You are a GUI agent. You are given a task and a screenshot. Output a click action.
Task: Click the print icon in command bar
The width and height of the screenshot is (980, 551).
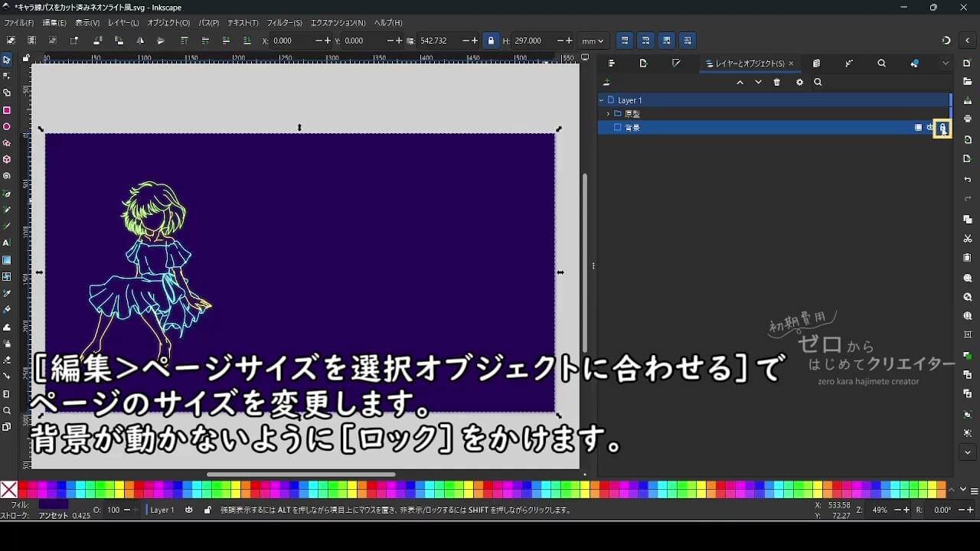(x=968, y=119)
